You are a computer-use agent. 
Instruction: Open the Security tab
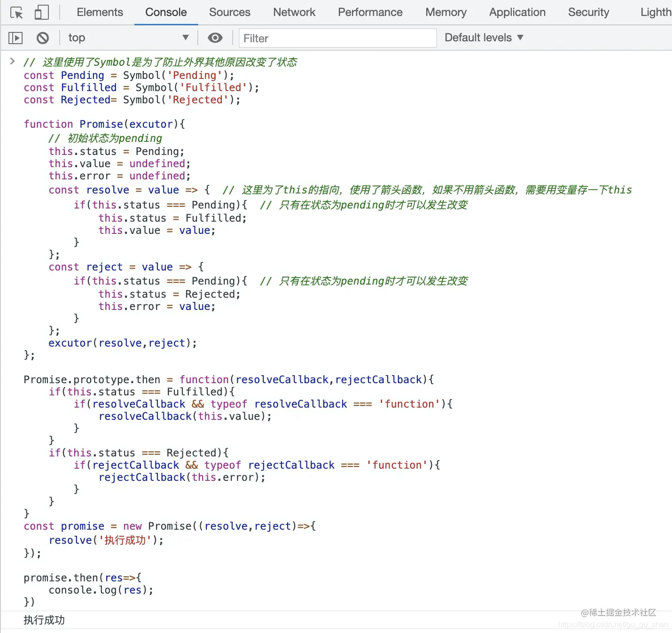pyautogui.click(x=588, y=12)
